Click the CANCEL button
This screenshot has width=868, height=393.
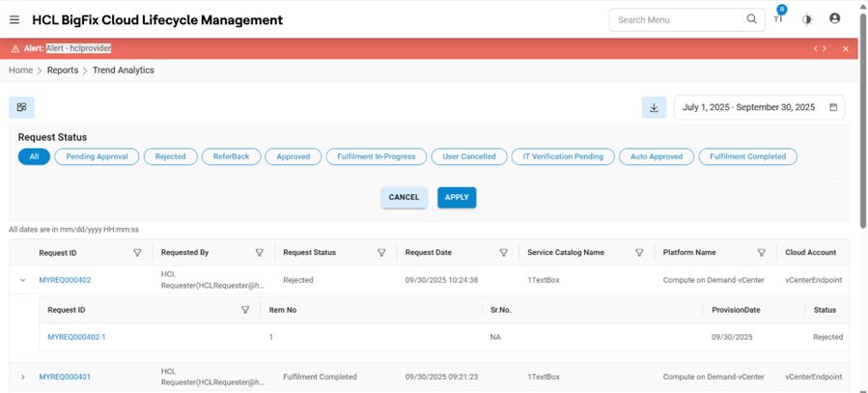(405, 198)
